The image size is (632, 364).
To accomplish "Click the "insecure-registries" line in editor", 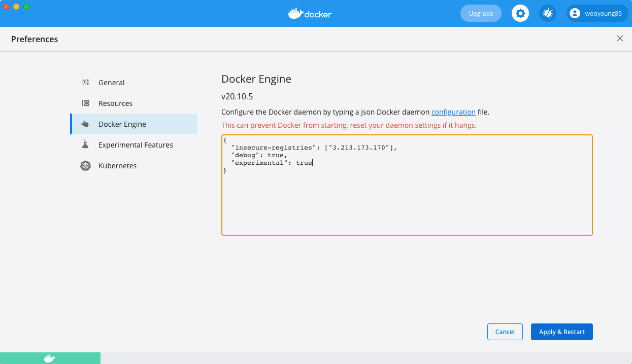I will 314,148.
